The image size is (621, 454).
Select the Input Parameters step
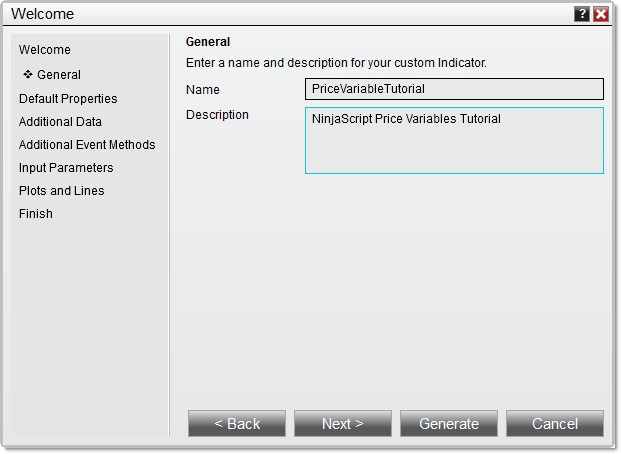(66, 168)
